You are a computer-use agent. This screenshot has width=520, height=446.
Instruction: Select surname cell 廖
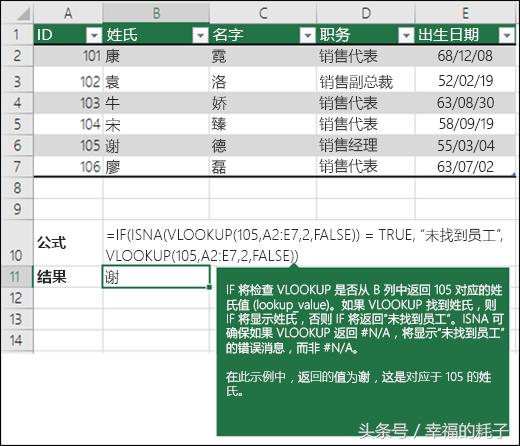click(x=156, y=166)
